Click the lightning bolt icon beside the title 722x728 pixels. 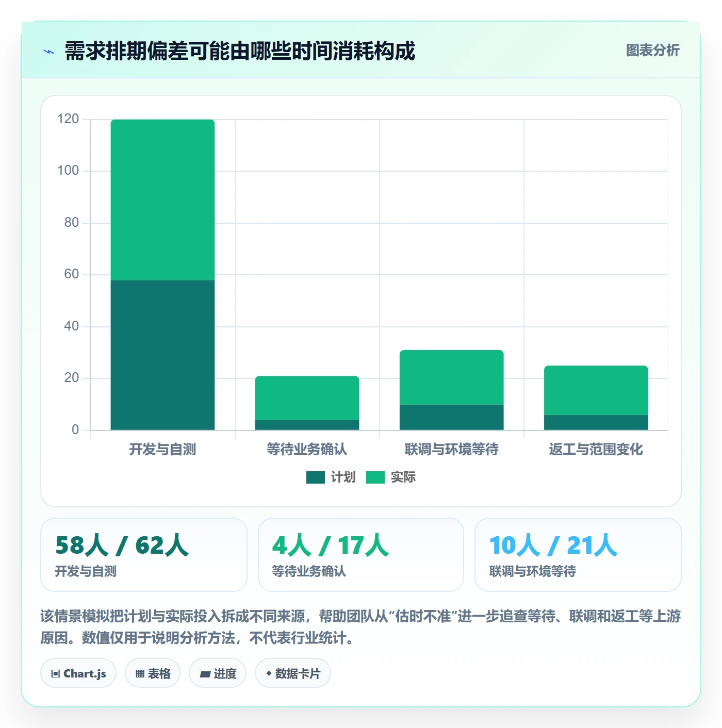[49, 52]
